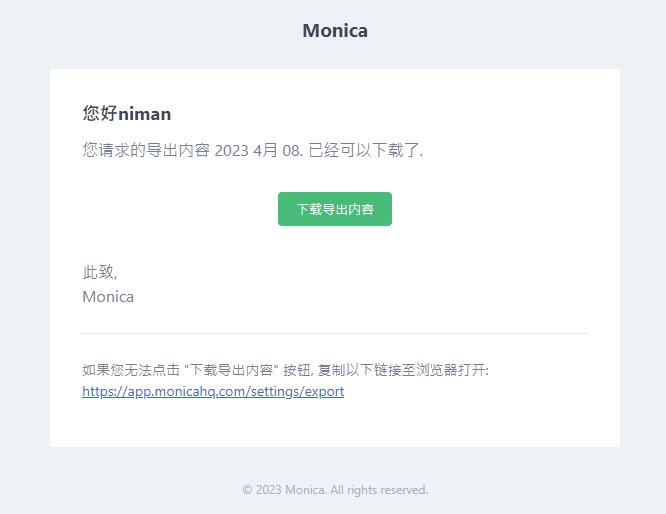Click the 您请求的导出内容 message paragraph
The width and height of the screenshot is (666, 514).
click(253, 150)
